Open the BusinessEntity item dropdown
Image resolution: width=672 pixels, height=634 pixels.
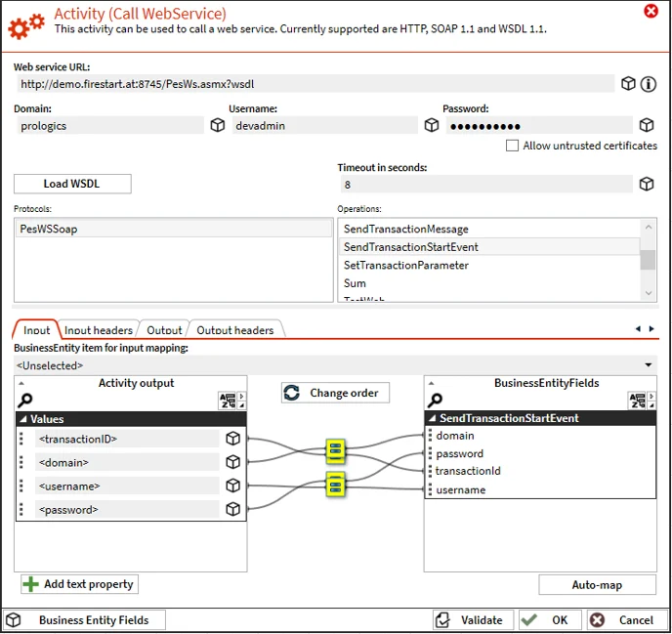pos(648,365)
